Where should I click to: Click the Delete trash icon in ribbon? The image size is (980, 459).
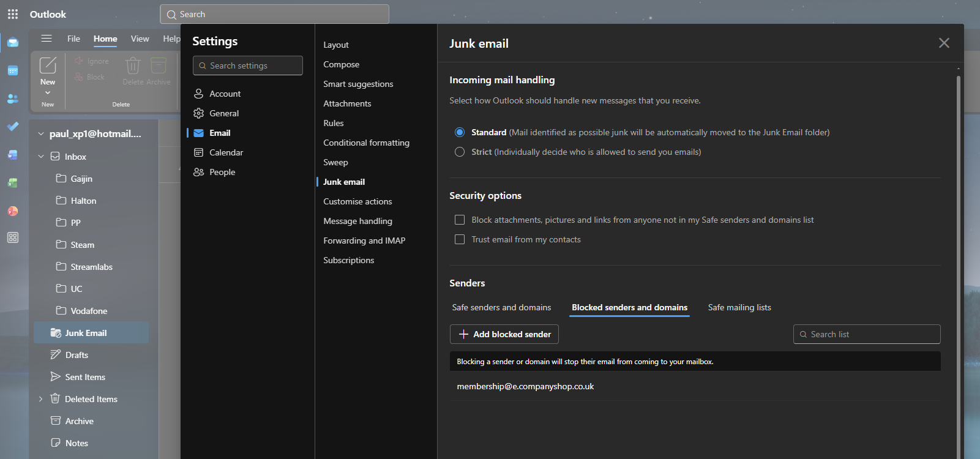pyautogui.click(x=133, y=65)
